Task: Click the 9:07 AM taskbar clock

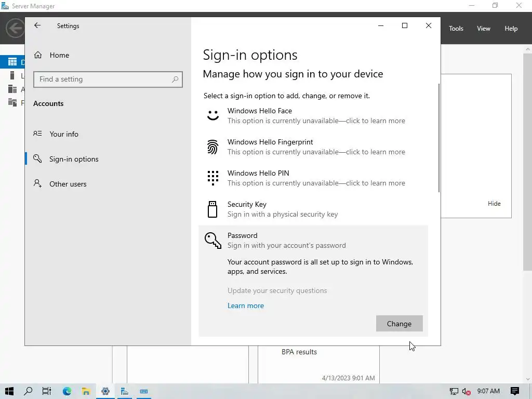Action: [x=488, y=391]
